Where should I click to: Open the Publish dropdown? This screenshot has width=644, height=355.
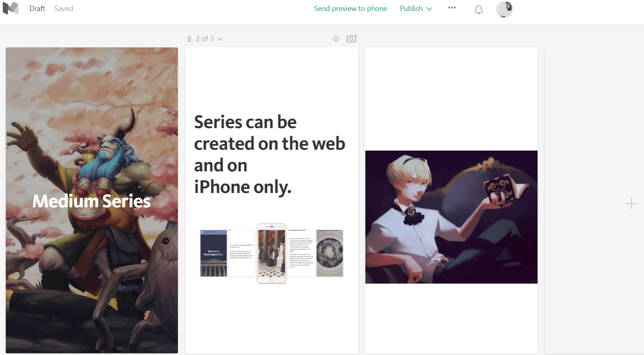(x=416, y=9)
